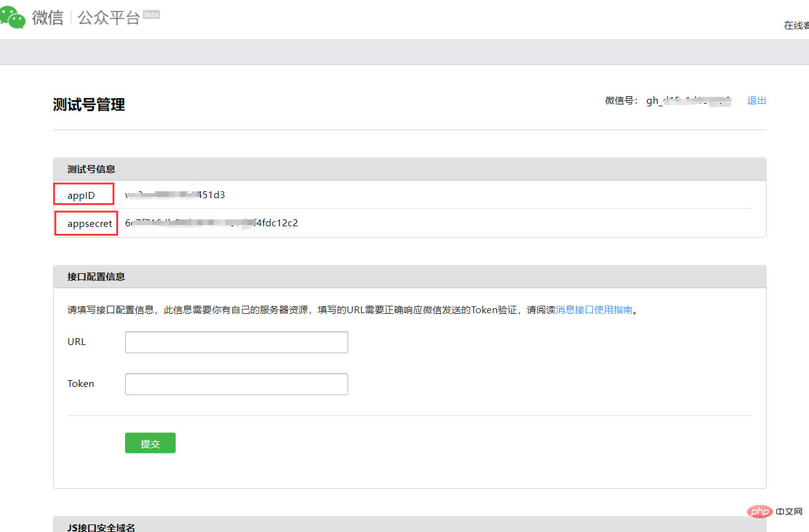Click the Beta badge next to 公众平台

pyautogui.click(x=151, y=14)
